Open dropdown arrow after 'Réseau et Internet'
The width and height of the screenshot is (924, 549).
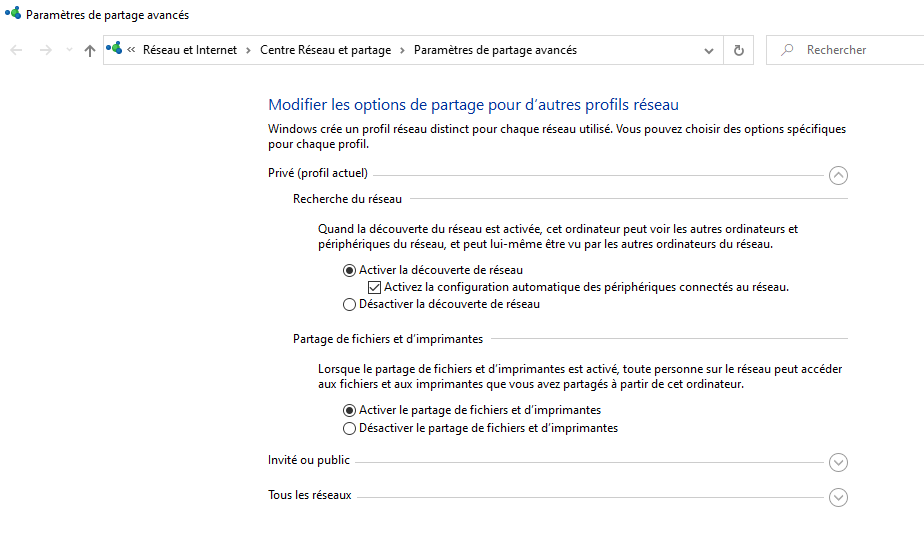tap(248, 50)
